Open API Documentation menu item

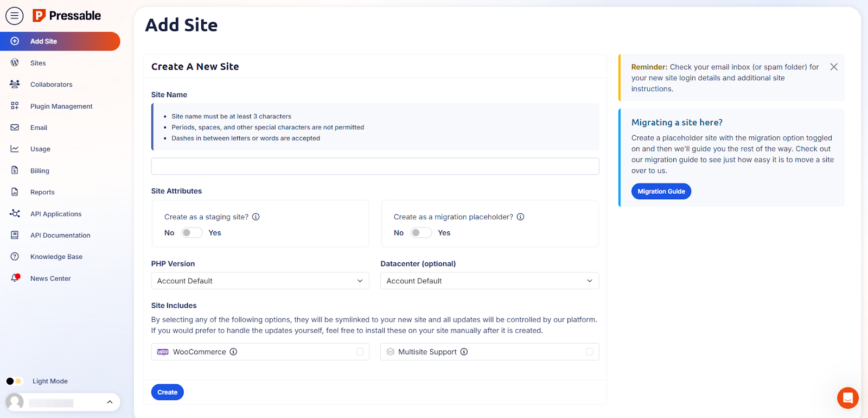pos(60,235)
